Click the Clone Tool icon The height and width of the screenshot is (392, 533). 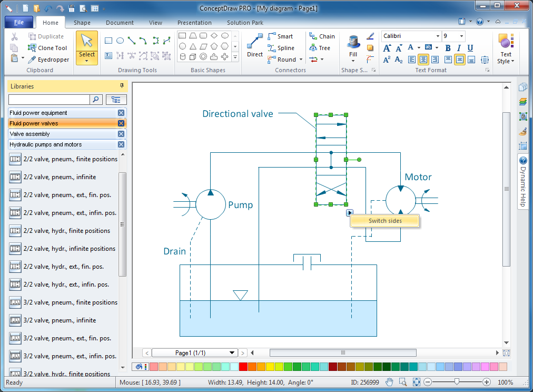coord(32,48)
